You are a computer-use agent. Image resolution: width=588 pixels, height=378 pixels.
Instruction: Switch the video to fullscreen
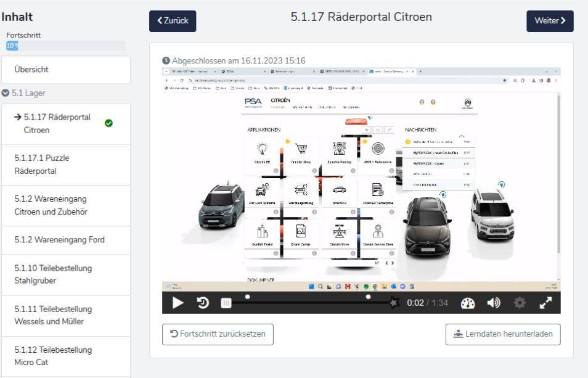coord(545,303)
